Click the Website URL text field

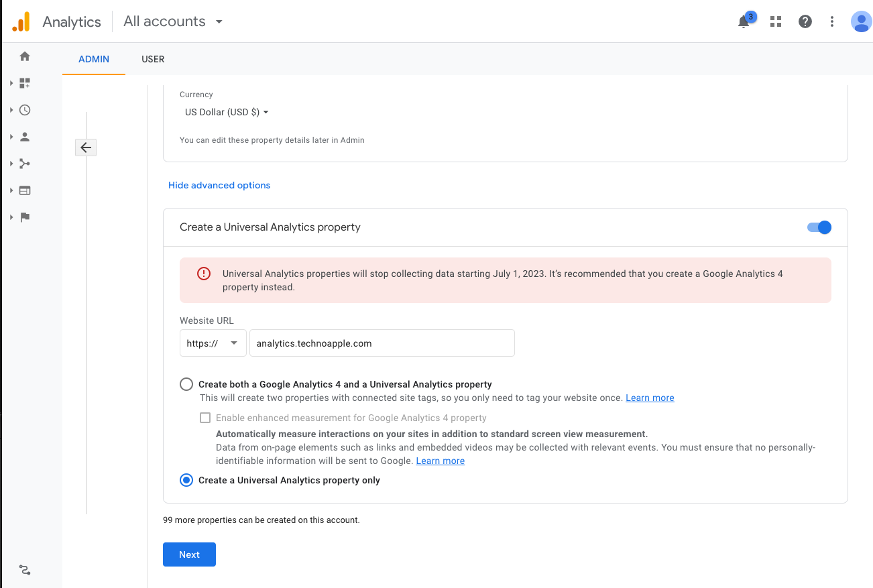(x=382, y=343)
